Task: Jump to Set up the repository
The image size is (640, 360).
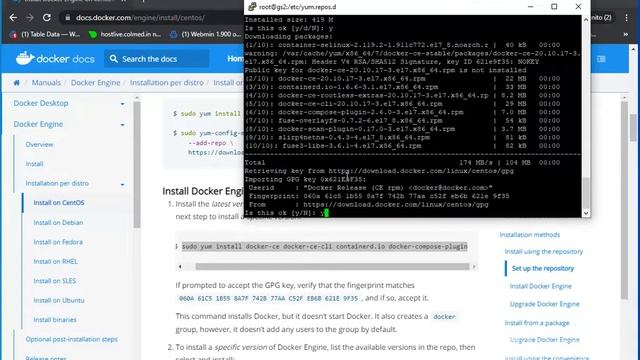Action: click(542, 268)
